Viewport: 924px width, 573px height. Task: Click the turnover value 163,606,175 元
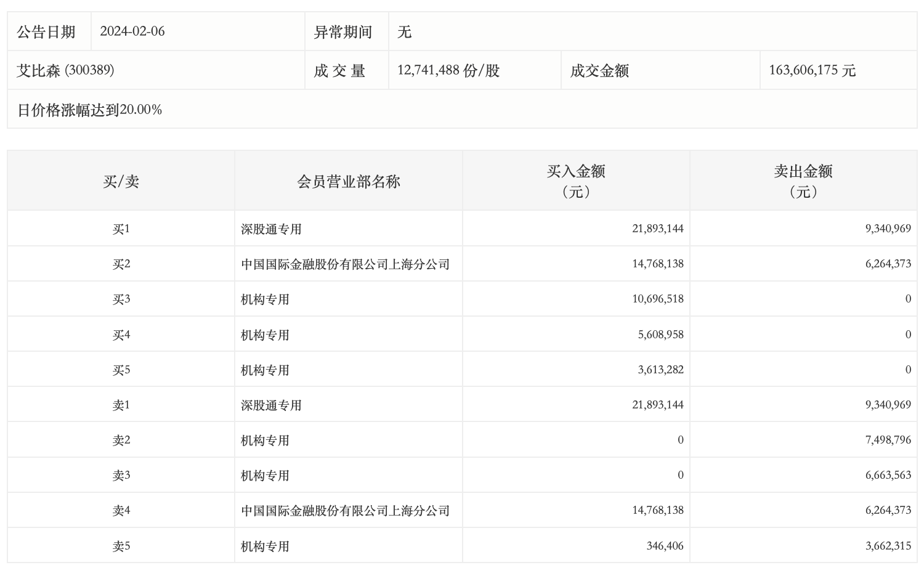tap(812, 70)
